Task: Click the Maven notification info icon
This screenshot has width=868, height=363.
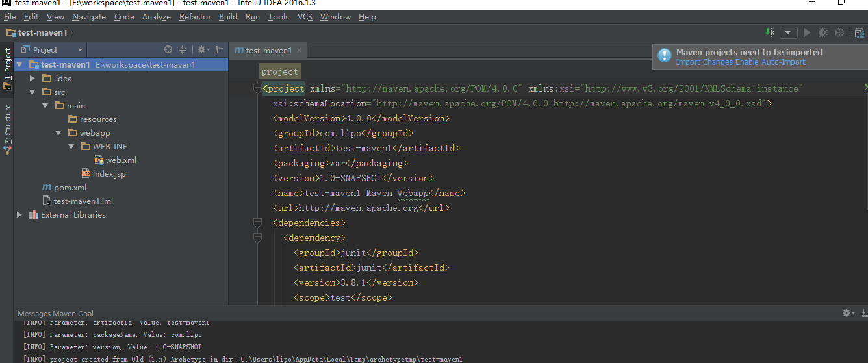Action: [664, 56]
